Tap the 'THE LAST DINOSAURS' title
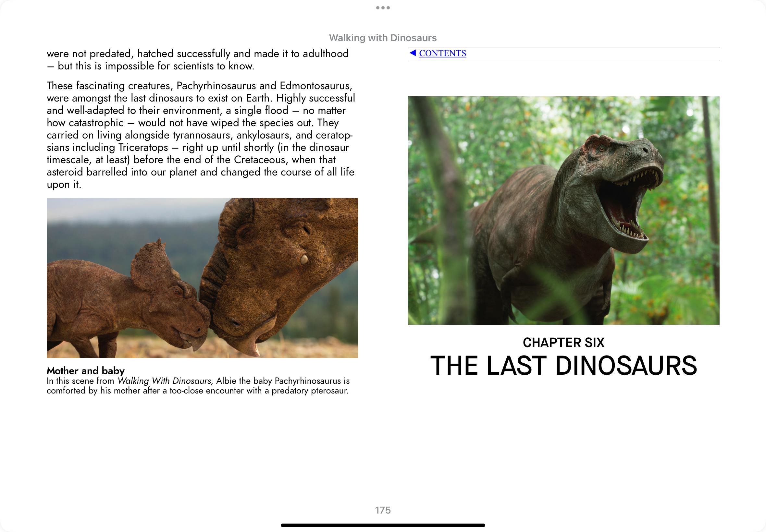The image size is (766, 532). [x=563, y=366]
